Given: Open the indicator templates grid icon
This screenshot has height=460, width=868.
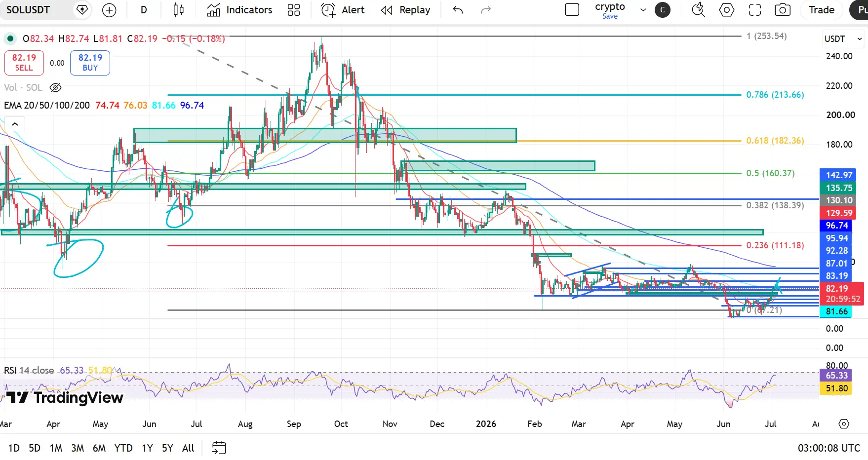Looking at the screenshot, I should tap(294, 10).
